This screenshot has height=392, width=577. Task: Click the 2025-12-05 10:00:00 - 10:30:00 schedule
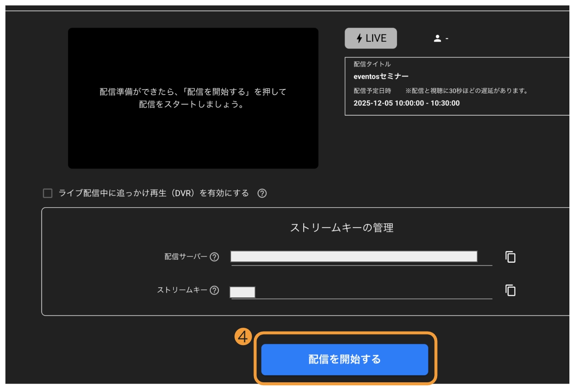406,103
